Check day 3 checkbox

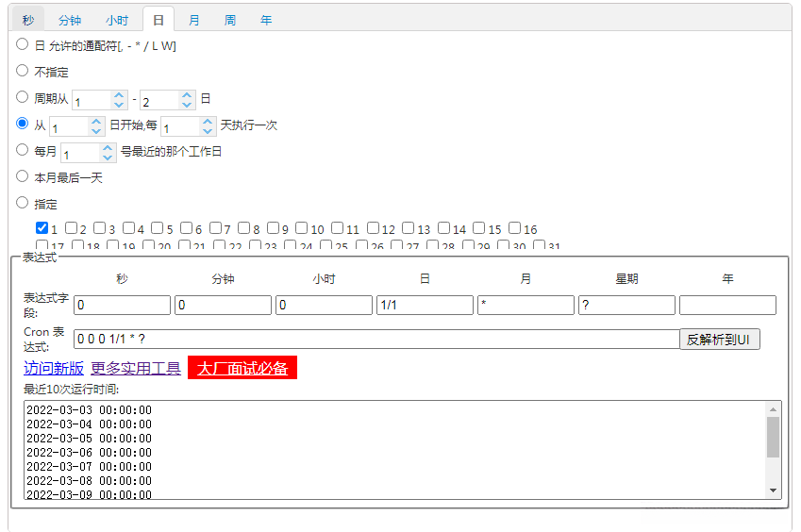pyautogui.click(x=100, y=227)
